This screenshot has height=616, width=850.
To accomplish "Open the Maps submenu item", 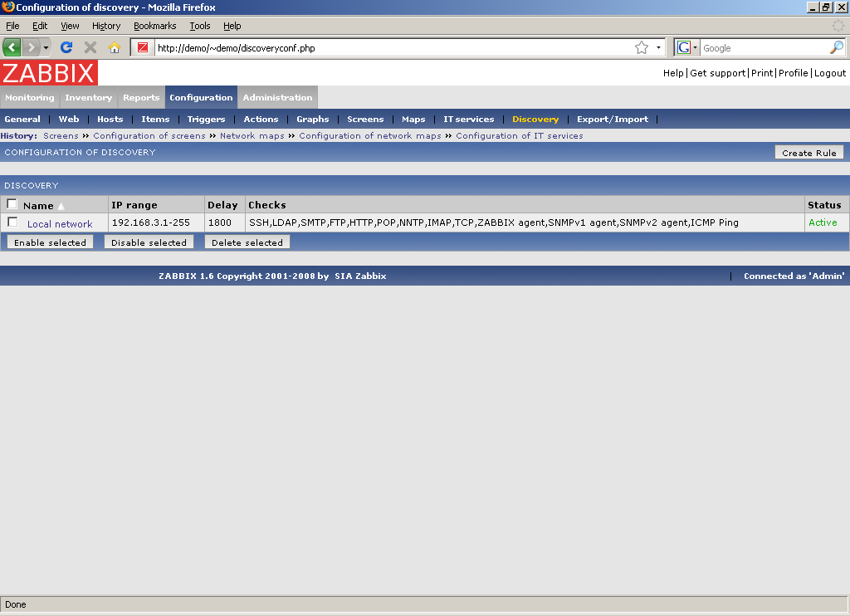I will pyautogui.click(x=413, y=120).
